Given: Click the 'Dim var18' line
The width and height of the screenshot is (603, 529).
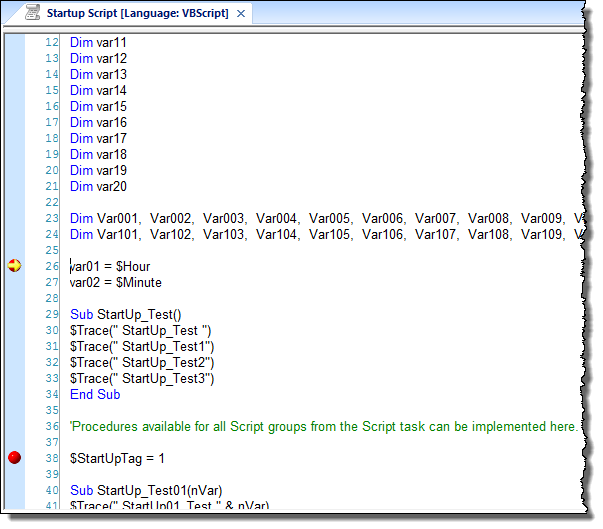Looking at the screenshot, I should pyautogui.click(x=98, y=154).
